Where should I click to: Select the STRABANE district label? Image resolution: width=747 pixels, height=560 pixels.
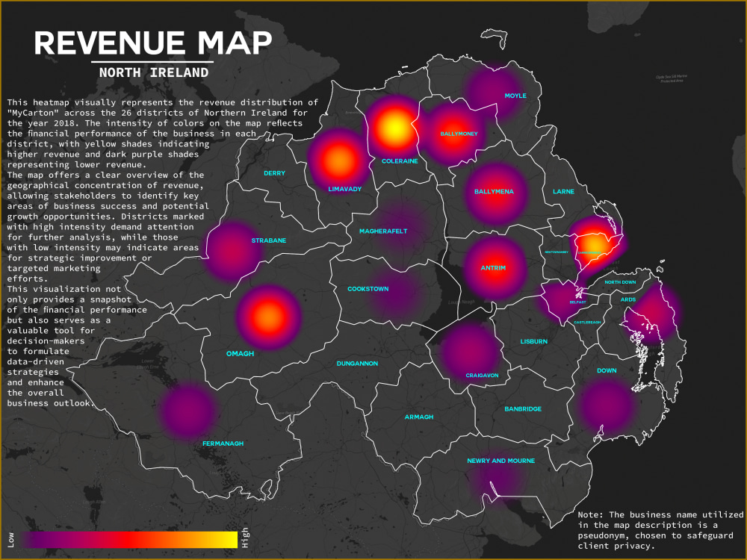pos(269,240)
